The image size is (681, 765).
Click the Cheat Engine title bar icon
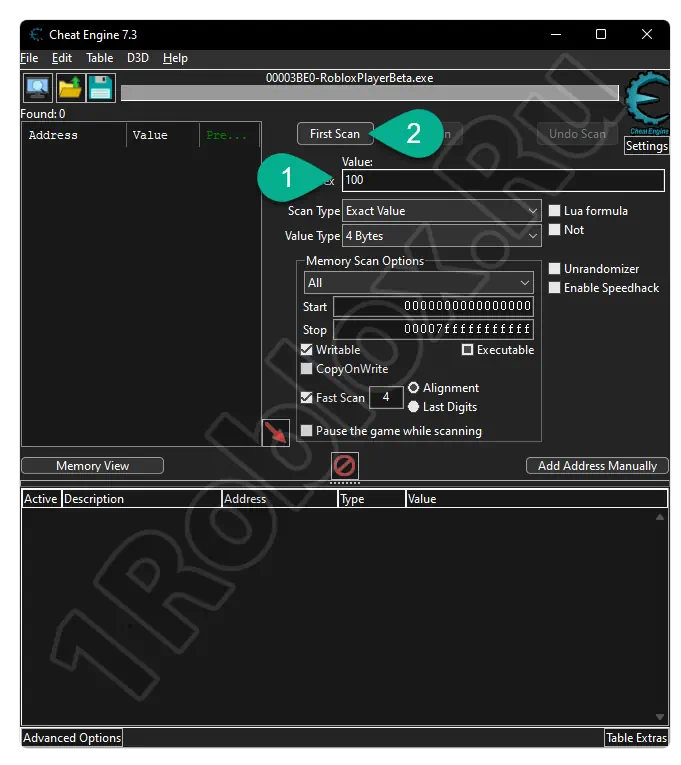(36, 35)
